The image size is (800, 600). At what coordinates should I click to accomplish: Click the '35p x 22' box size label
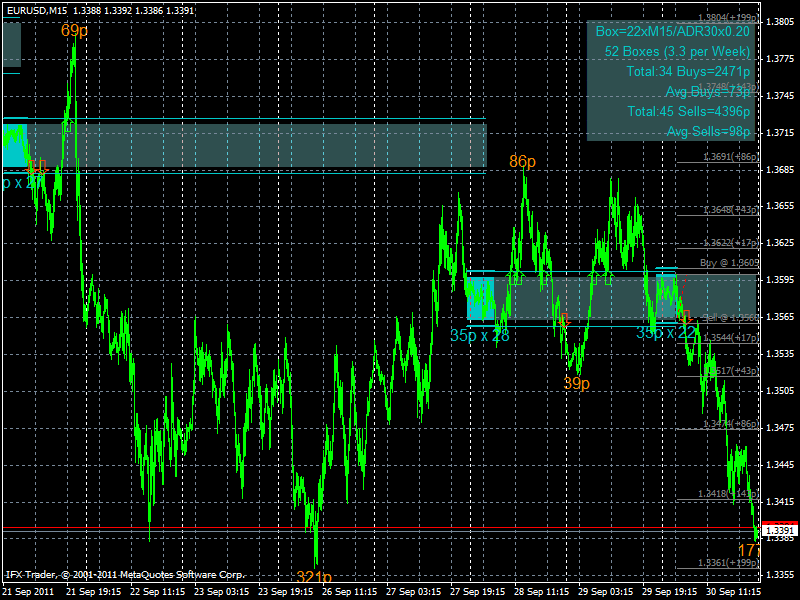click(667, 333)
